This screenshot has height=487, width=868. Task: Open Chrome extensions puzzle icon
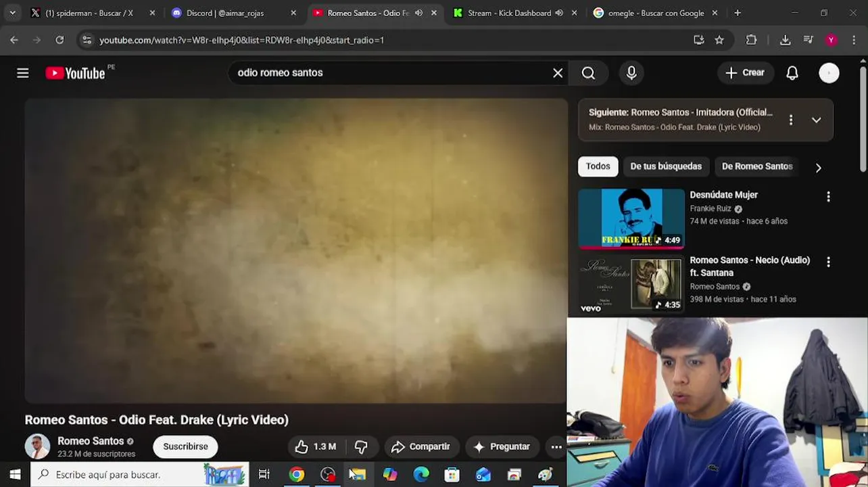tap(751, 40)
